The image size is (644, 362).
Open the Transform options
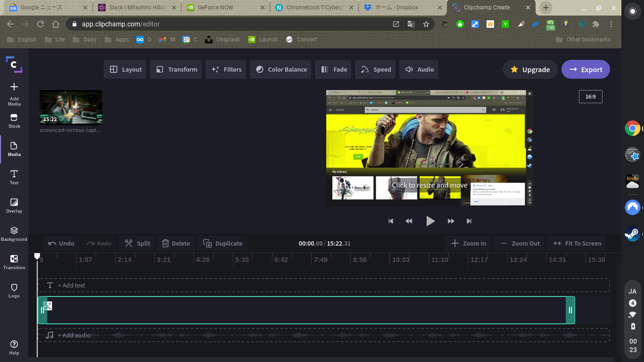[x=177, y=69]
